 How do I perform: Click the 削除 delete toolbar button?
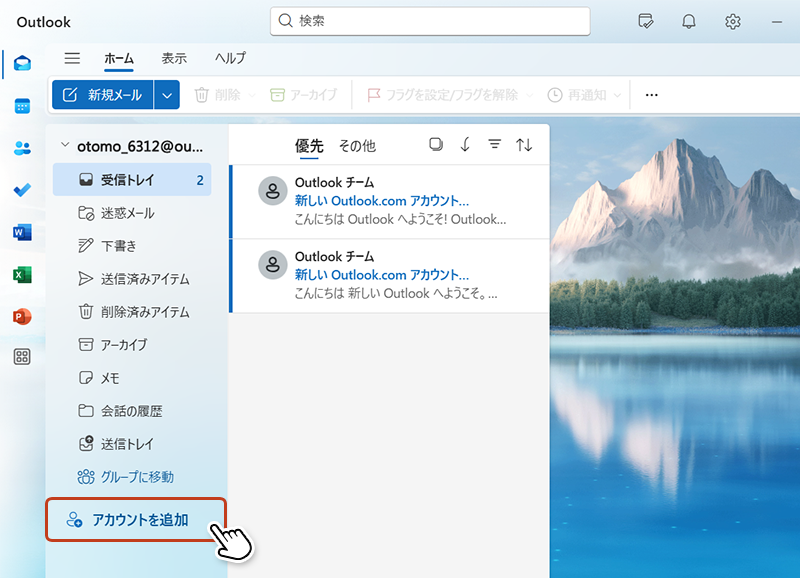coord(218,95)
